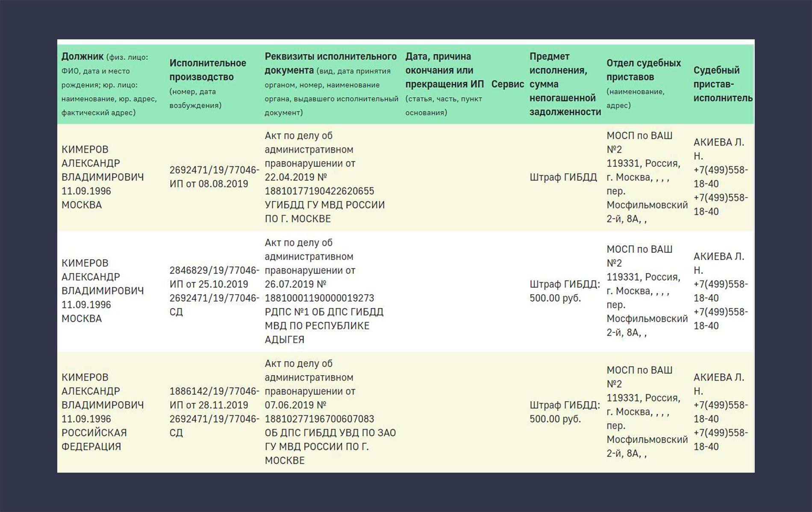The width and height of the screenshot is (812, 512).
Task: Click the 'Реквизиты исполнительного документа' header
Action: click(331, 84)
